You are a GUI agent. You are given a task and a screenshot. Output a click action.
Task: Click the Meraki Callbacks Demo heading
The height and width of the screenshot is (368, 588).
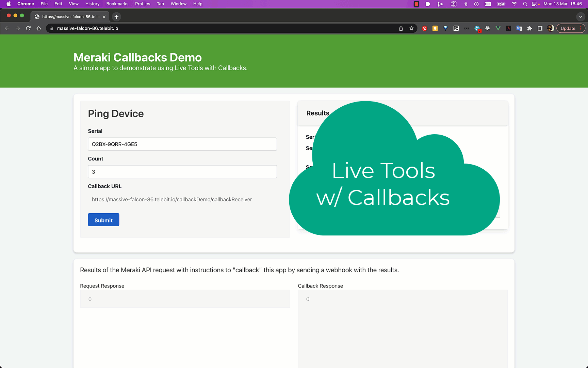[137, 58]
